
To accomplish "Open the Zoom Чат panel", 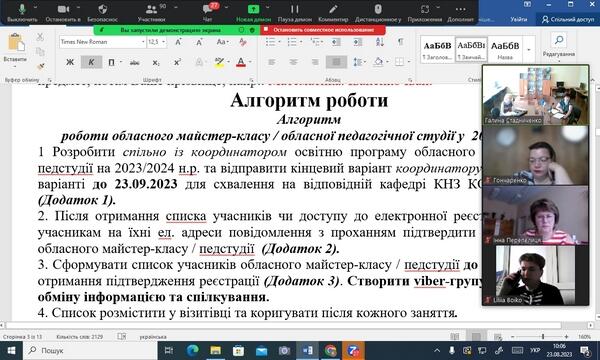I will click(x=208, y=12).
